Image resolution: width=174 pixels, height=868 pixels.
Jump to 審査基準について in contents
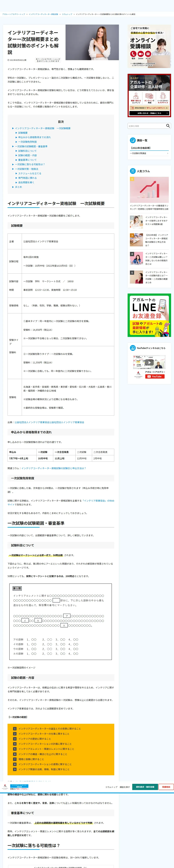[x=27, y=160]
